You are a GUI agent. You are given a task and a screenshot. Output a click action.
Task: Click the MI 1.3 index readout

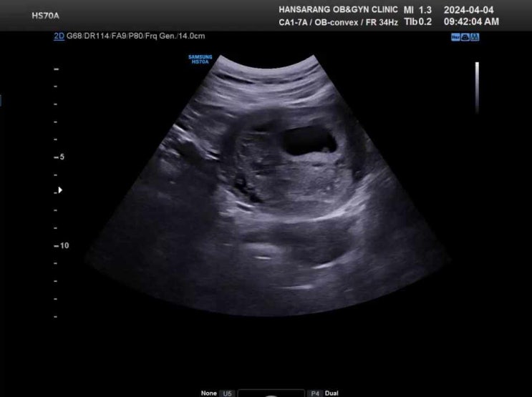pyautogui.click(x=417, y=10)
